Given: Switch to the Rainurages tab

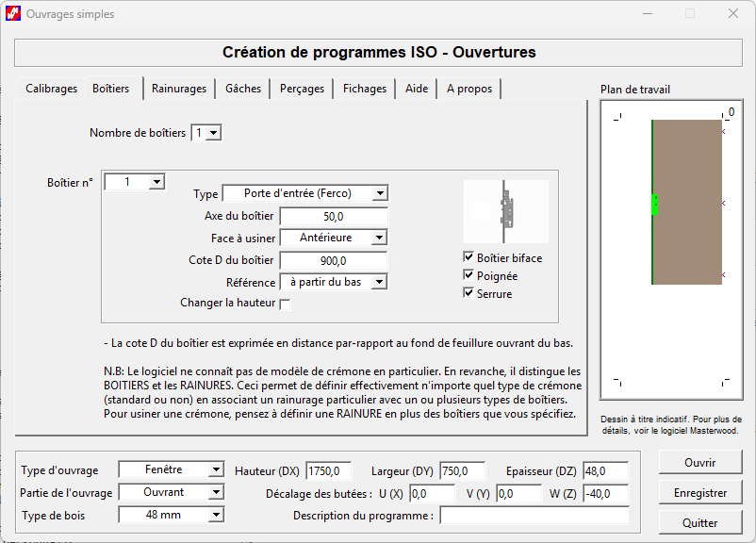Looking at the screenshot, I should pos(179,89).
